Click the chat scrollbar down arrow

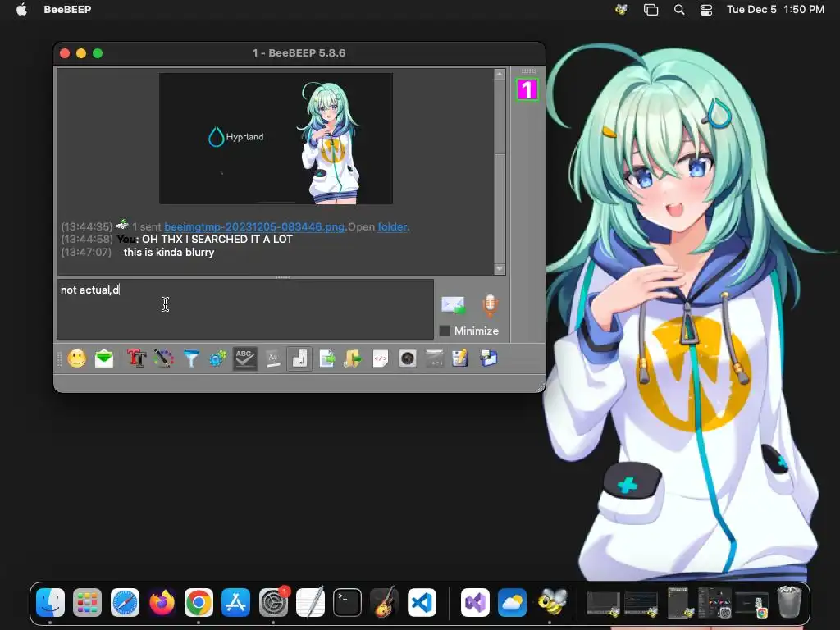coord(500,269)
